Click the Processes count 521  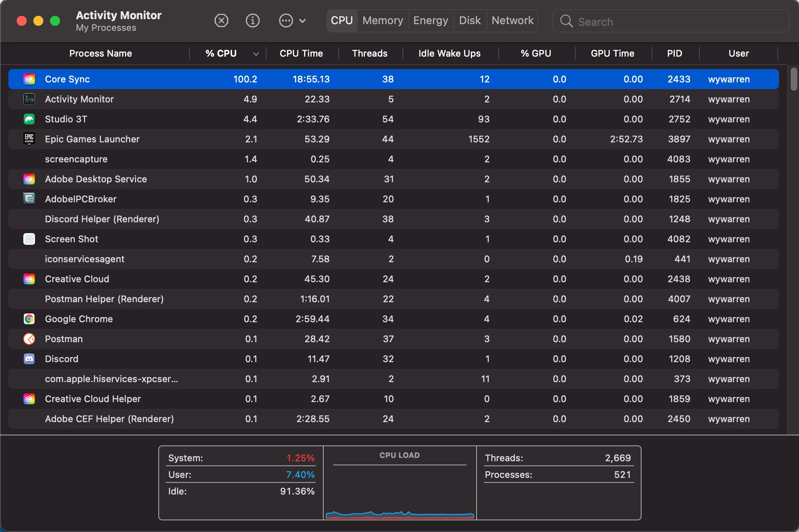pyautogui.click(x=622, y=475)
